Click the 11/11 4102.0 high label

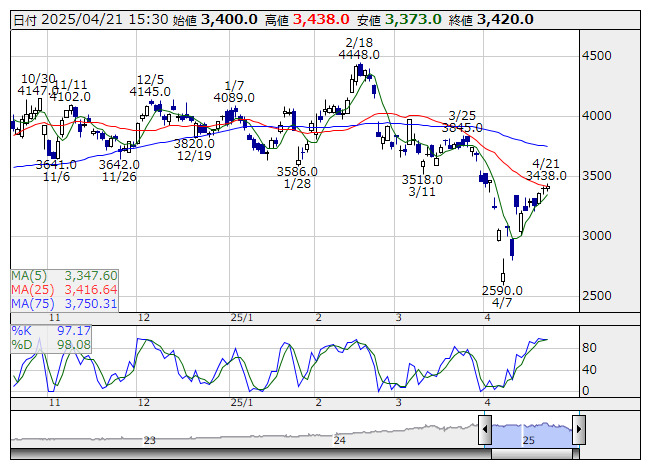point(70,91)
